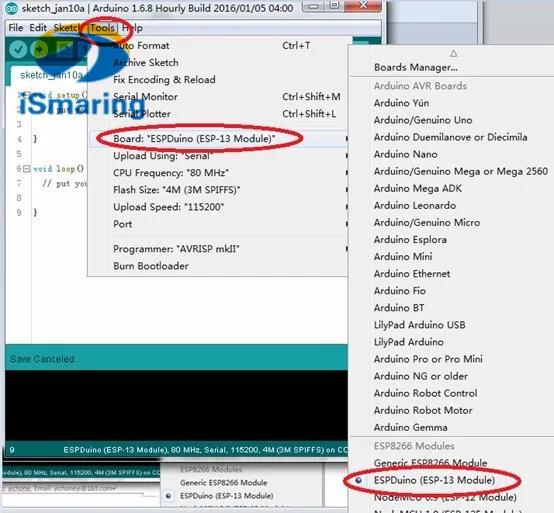Select Arduino/Genuino Mega or Mega 2560
The image size is (554, 513).
461,171
